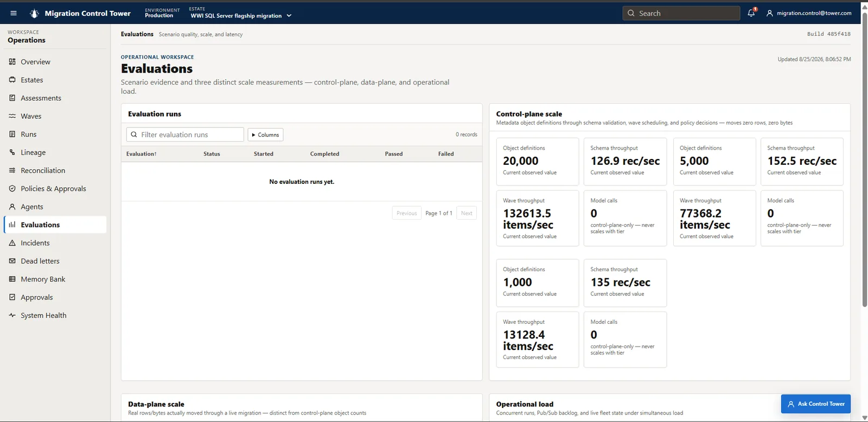Focus the Filter evaluation runs field
The width and height of the screenshot is (868, 422).
point(185,135)
